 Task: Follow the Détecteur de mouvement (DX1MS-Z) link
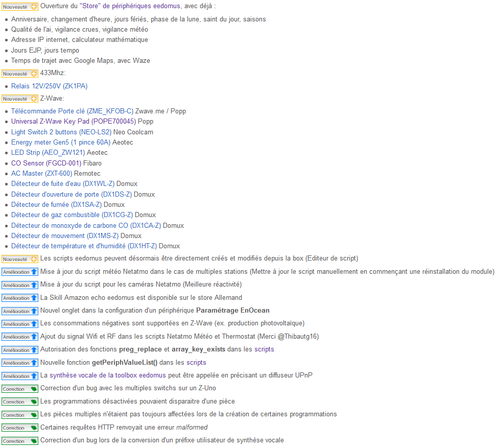(x=65, y=235)
